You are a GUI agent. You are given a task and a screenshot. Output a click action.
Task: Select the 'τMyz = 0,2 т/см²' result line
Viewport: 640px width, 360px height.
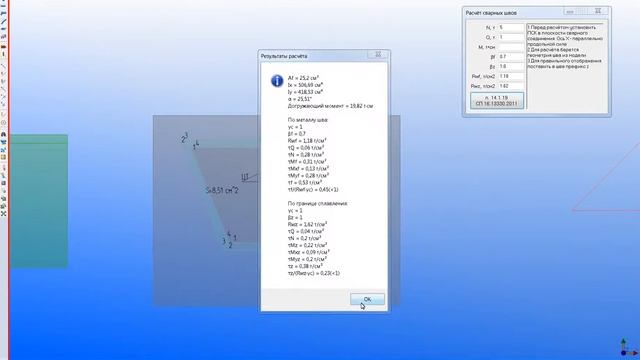click(307, 259)
